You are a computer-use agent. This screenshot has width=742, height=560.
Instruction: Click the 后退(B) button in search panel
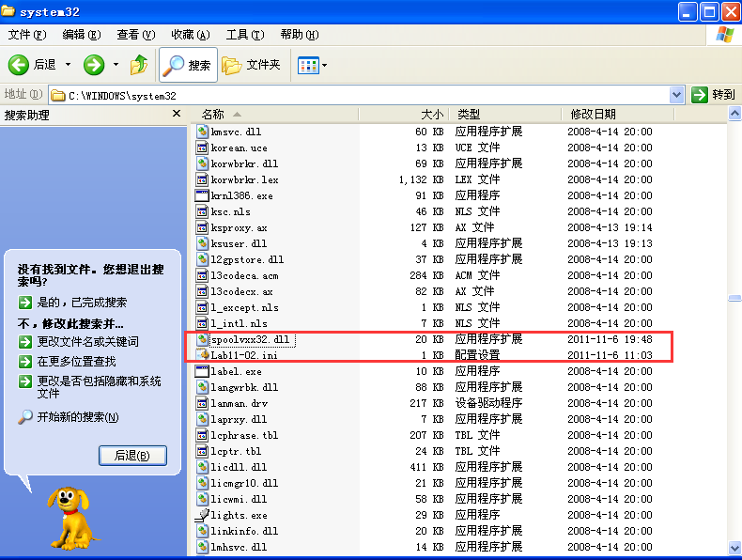[x=132, y=456]
